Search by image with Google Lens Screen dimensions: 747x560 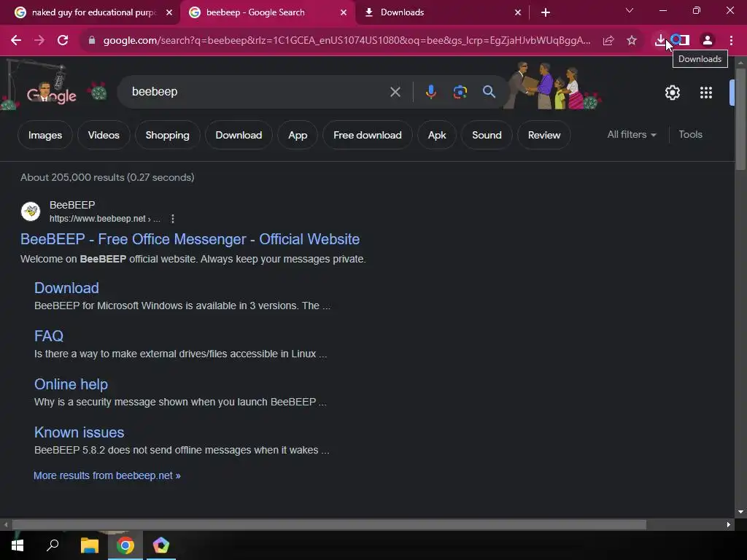click(x=460, y=92)
